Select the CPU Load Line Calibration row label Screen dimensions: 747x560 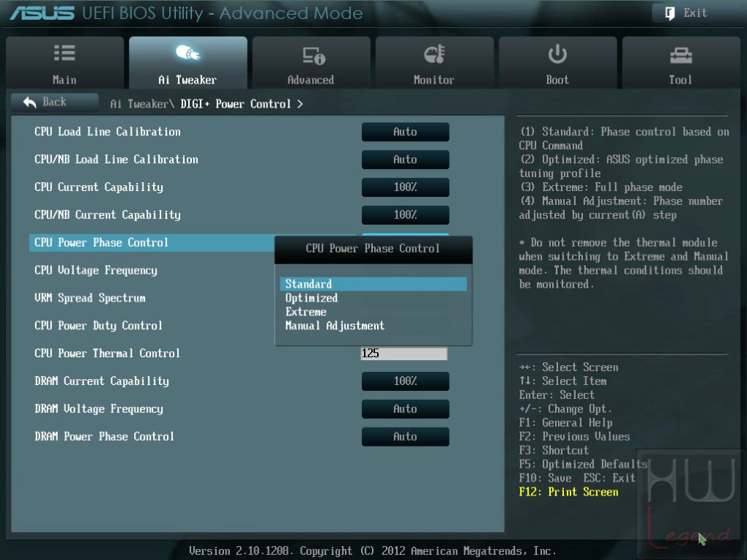click(108, 132)
